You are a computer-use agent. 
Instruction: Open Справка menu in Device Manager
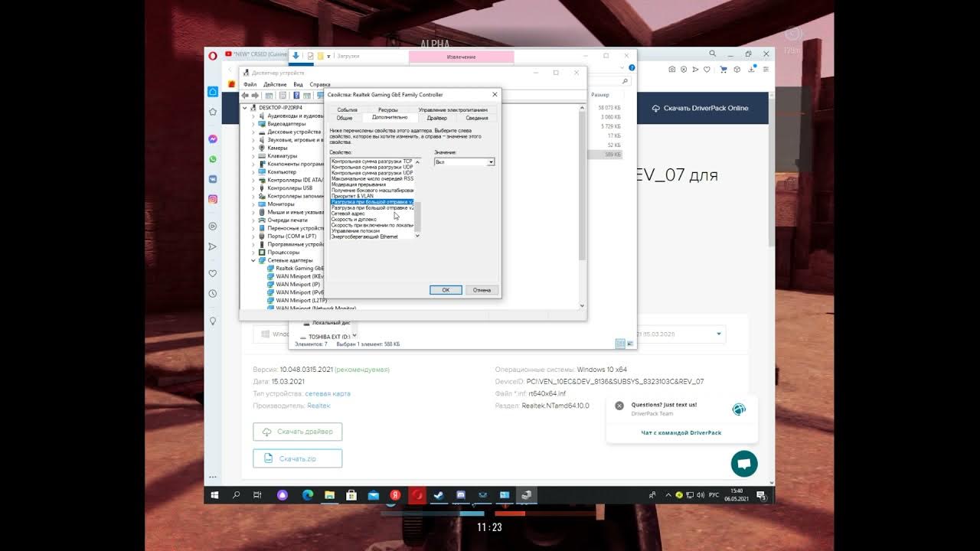[320, 84]
